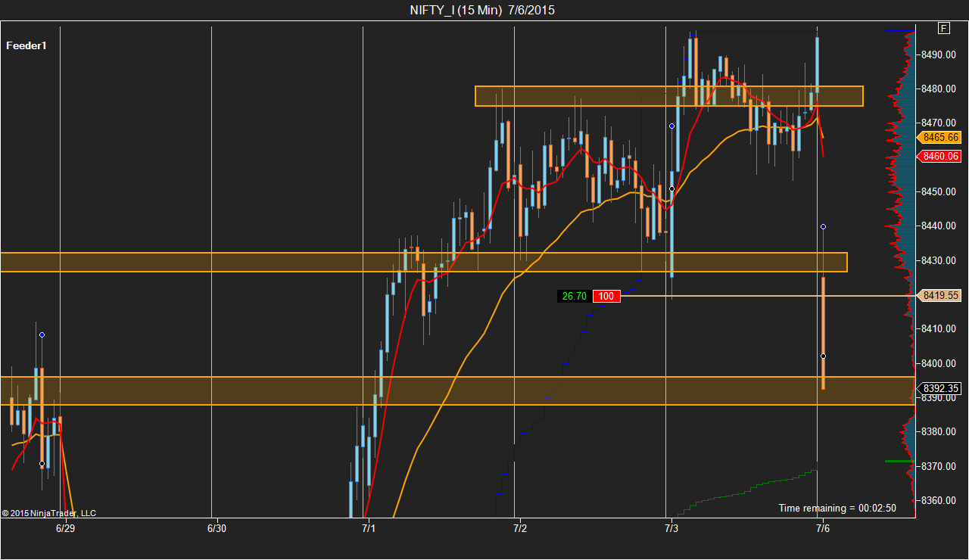Select the 26.70 green profit label
Viewport: 969px width, 560px height.
pyautogui.click(x=574, y=296)
